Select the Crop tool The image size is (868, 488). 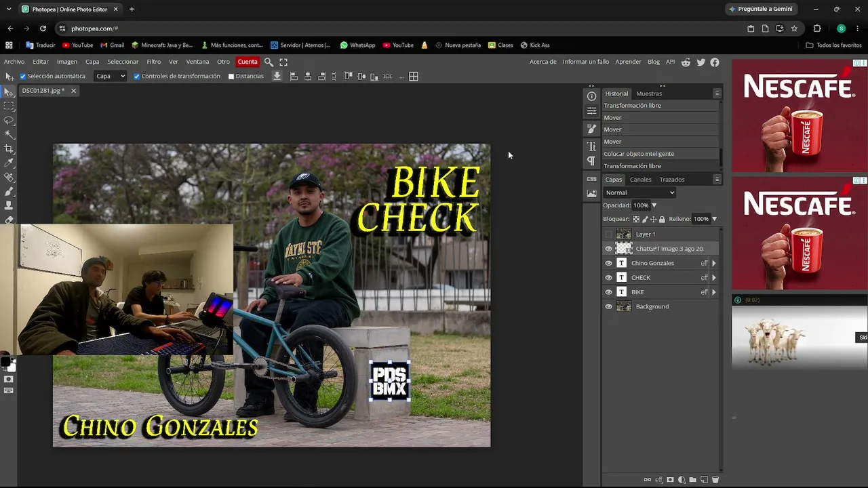point(9,149)
